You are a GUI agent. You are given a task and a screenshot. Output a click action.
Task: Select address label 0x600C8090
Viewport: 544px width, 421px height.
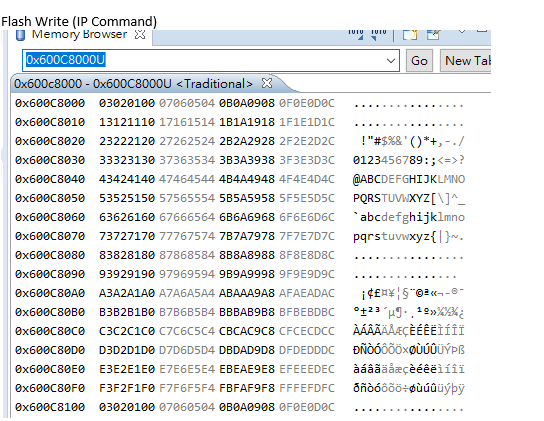pyautogui.click(x=50, y=274)
